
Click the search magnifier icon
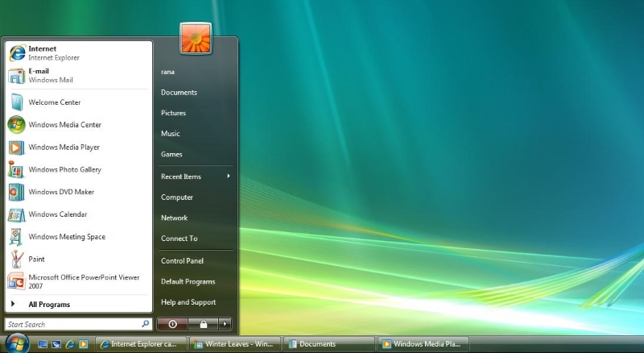click(146, 324)
